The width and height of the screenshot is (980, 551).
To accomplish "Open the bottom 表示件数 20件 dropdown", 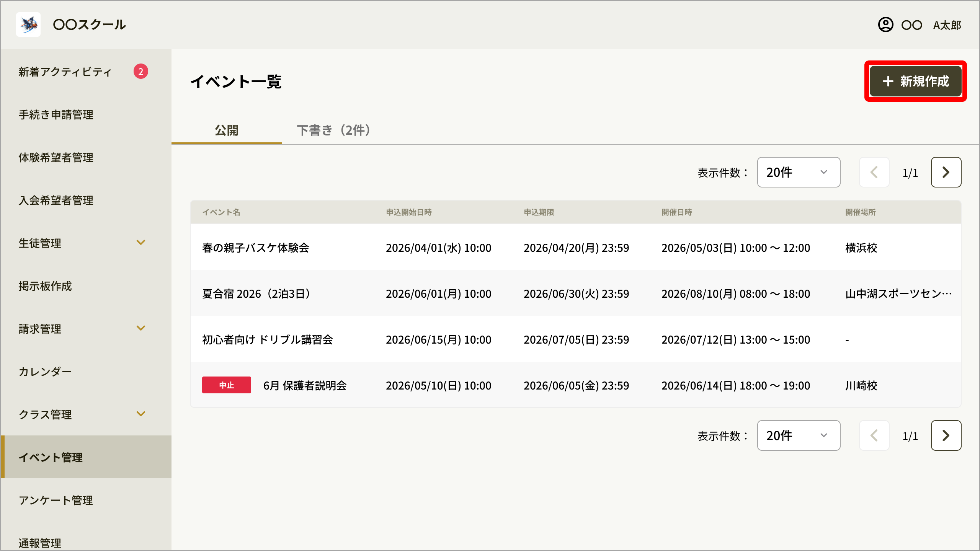I will pyautogui.click(x=799, y=435).
